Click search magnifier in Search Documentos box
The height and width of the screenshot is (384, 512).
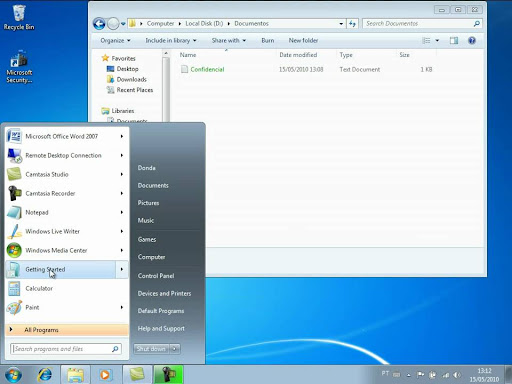pos(477,23)
